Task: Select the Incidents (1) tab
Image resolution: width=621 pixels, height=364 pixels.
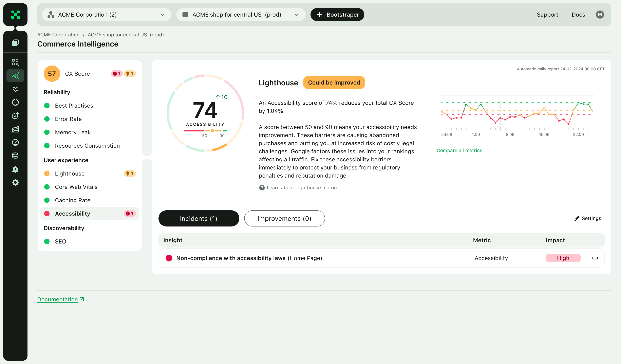Action: [x=199, y=218]
